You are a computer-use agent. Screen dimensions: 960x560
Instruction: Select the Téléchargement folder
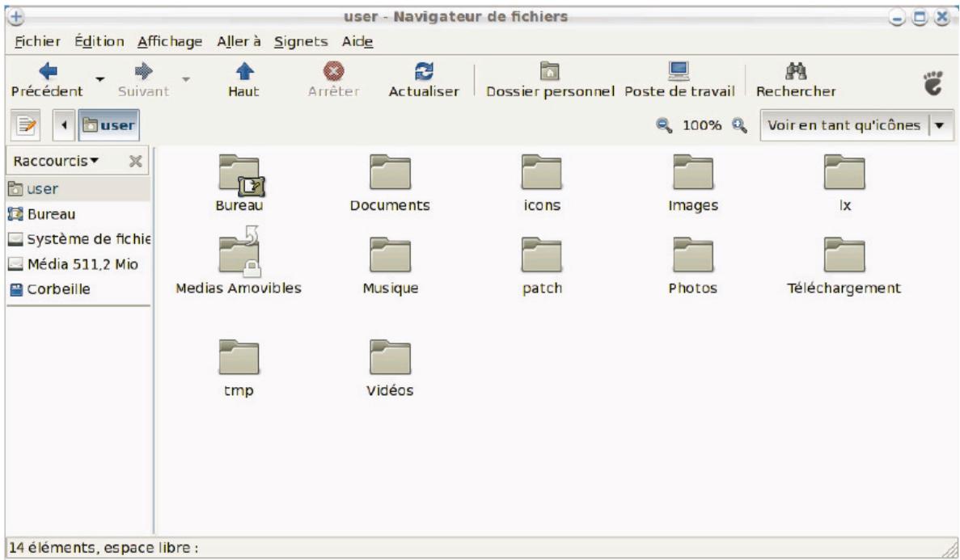pos(844,266)
